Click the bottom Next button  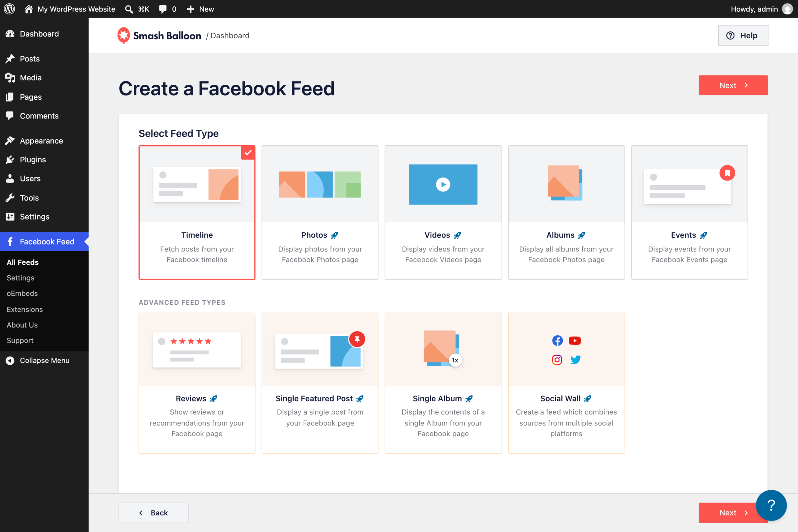pyautogui.click(x=727, y=513)
